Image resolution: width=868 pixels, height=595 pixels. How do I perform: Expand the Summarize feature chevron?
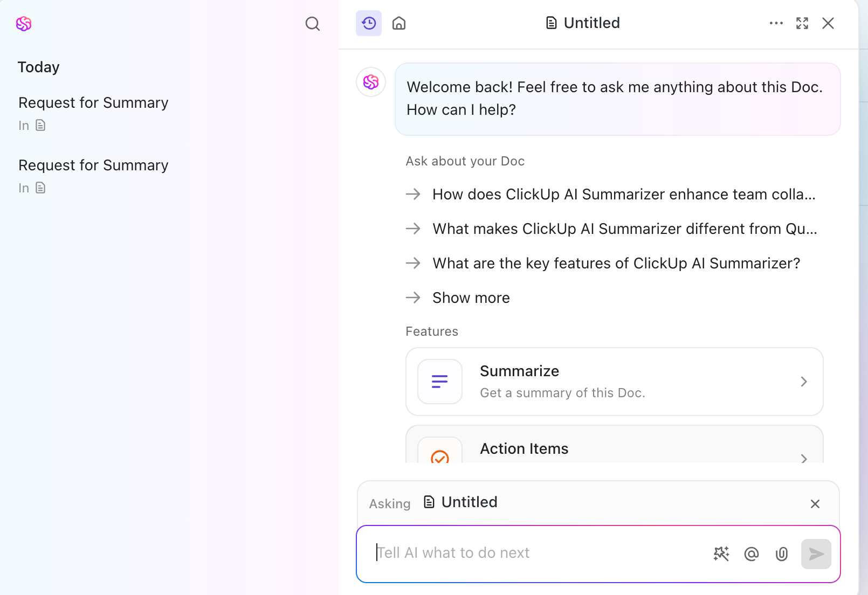[804, 382]
